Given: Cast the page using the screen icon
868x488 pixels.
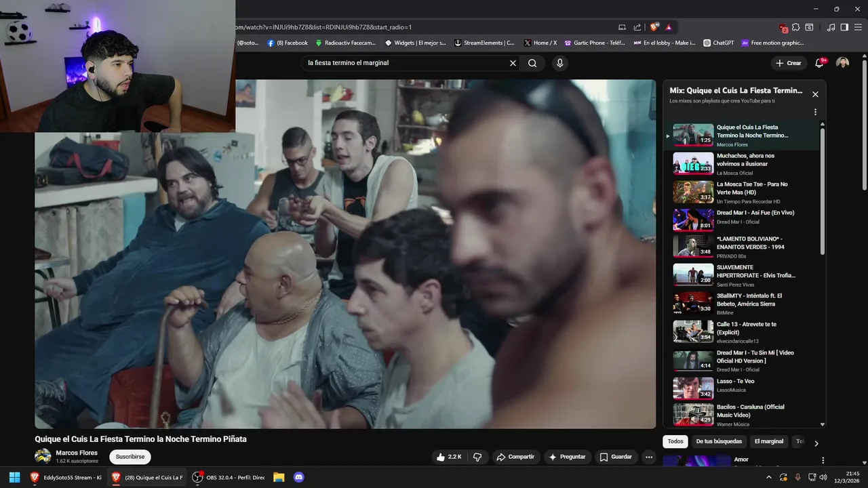Looking at the screenshot, I should (622, 27).
